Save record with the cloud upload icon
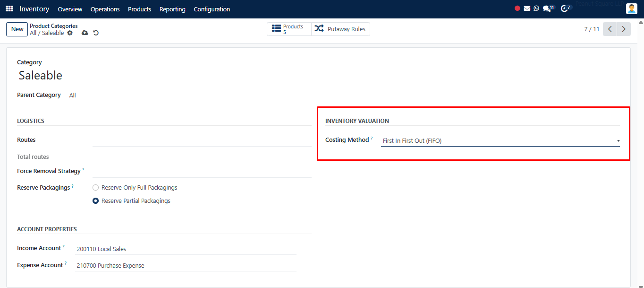The height and width of the screenshot is (288, 644). point(85,33)
